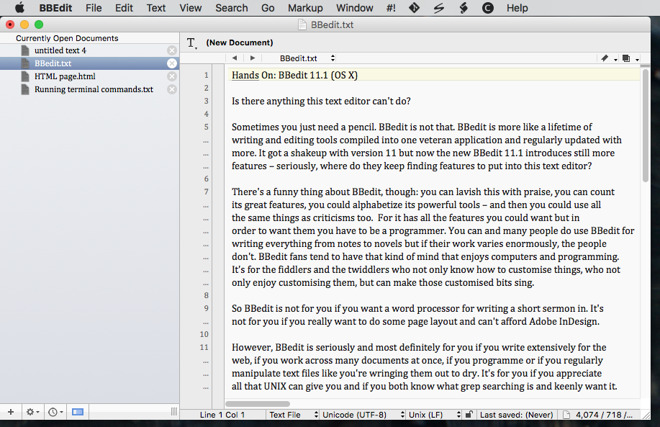
Task: Open the Edit menu
Action: click(x=124, y=8)
